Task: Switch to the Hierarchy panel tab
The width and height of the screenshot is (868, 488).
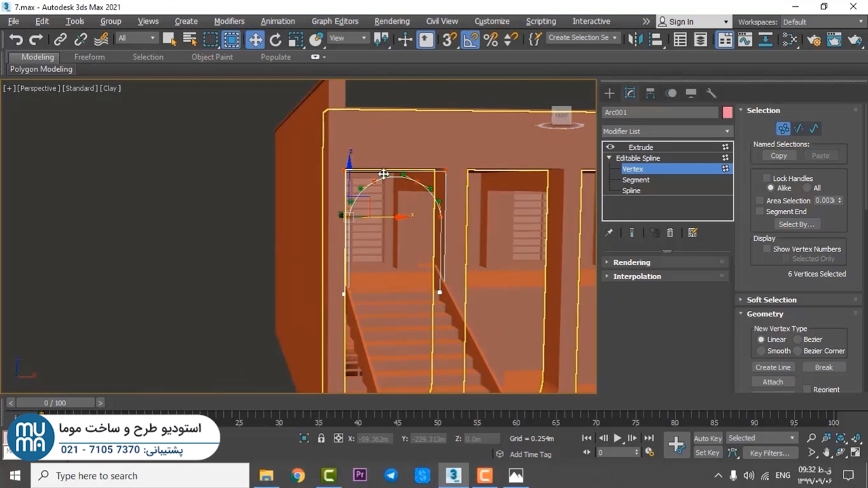Action: [650, 93]
